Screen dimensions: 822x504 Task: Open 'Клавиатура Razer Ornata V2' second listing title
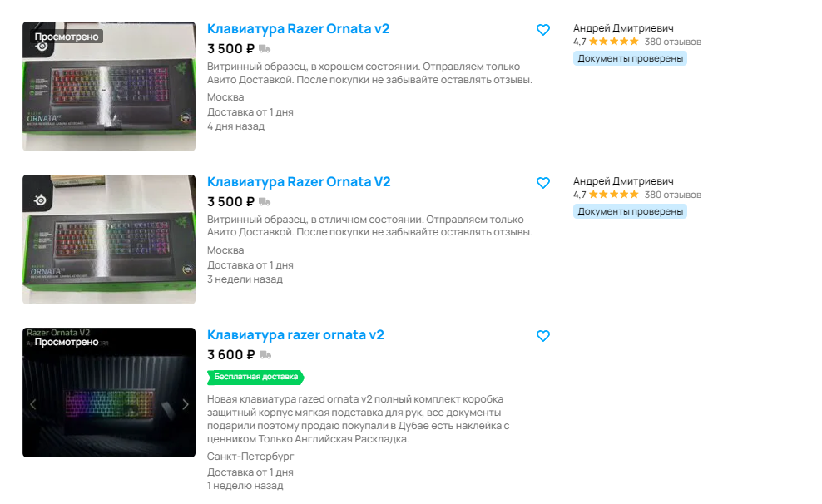click(299, 182)
